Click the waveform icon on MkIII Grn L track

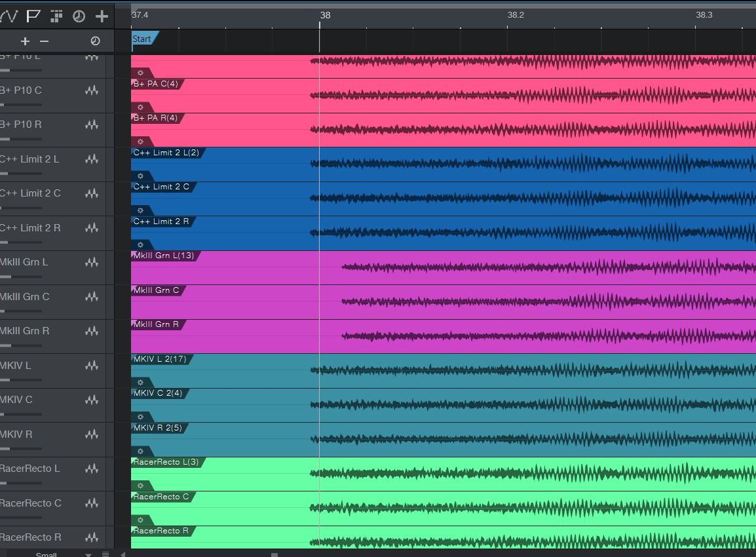[x=92, y=262]
